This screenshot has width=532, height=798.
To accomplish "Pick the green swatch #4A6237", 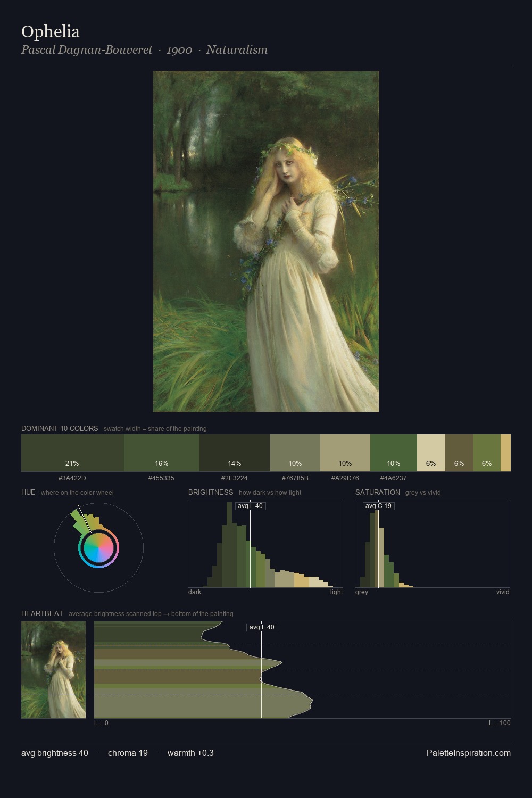I will point(394,453).
